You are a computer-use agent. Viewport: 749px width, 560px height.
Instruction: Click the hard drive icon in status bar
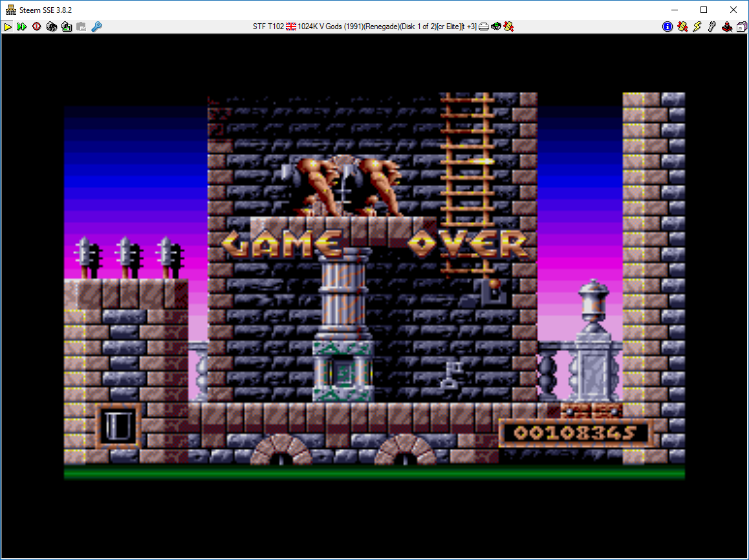[483, 27]
